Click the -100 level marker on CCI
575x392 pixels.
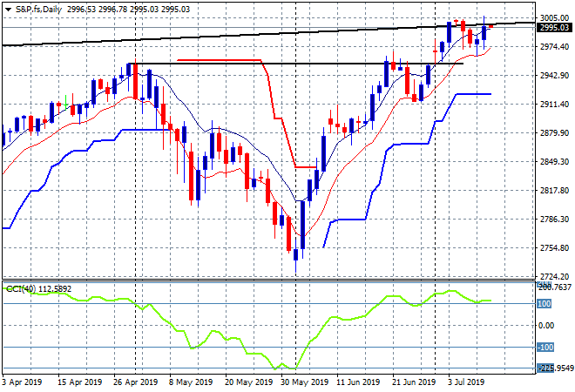[545, 348]
